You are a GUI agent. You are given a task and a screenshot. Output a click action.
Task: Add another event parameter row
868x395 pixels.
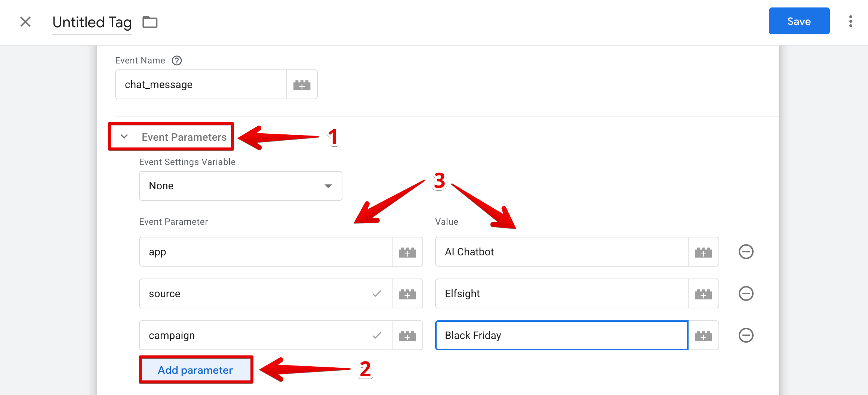tap(196, 370)
